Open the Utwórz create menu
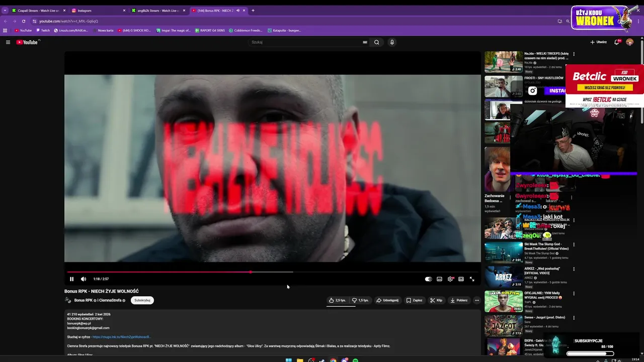 click(599, 42)
